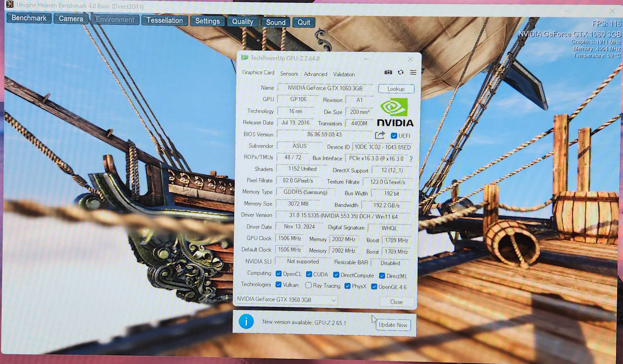The height and width of the screenshot is (364, 623).
Task: Click the GPU-Z refresh icon
Action: (x=401, y=72)
